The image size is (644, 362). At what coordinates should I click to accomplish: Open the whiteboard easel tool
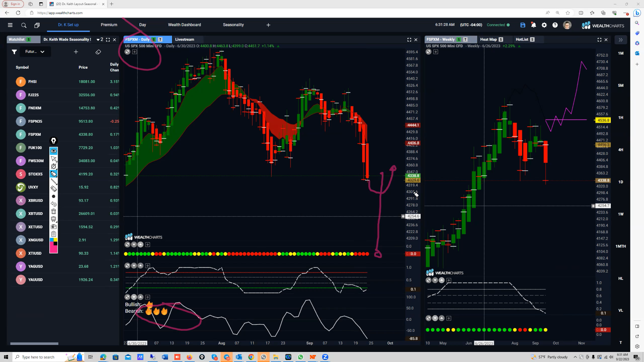pyautogui.click(x=54, y=219)
